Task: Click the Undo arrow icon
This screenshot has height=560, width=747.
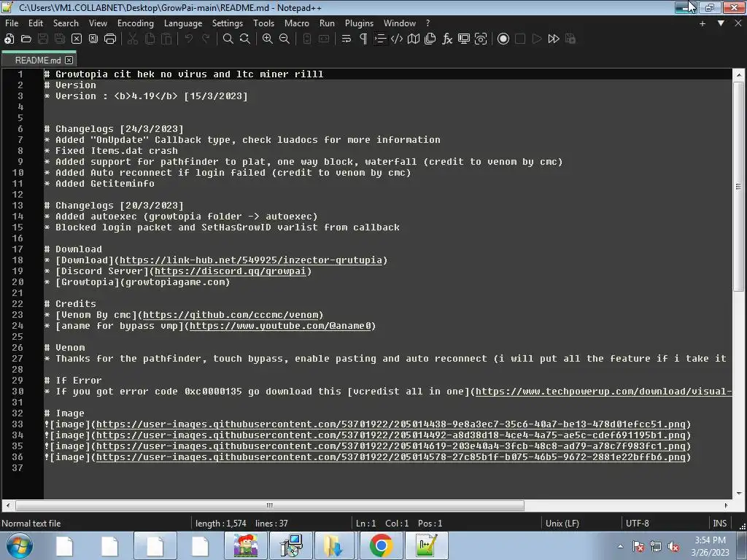Action: coord(189,39)
